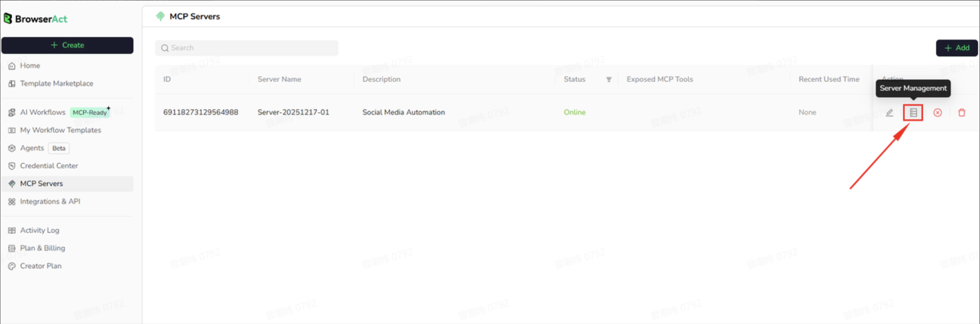Click the Agents icon

coord(12,148)
